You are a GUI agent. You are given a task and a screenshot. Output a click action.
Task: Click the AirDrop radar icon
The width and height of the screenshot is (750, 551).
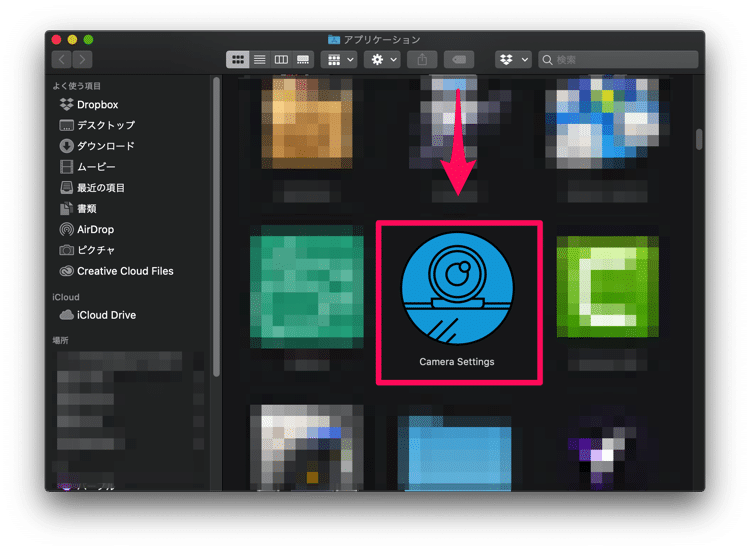coord(66,230)
